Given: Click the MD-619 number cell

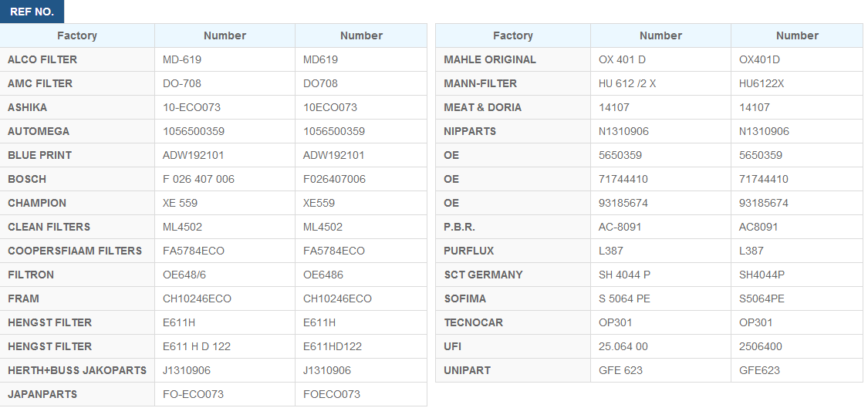Looking at the screenshot, I should (x=225, y=59).
